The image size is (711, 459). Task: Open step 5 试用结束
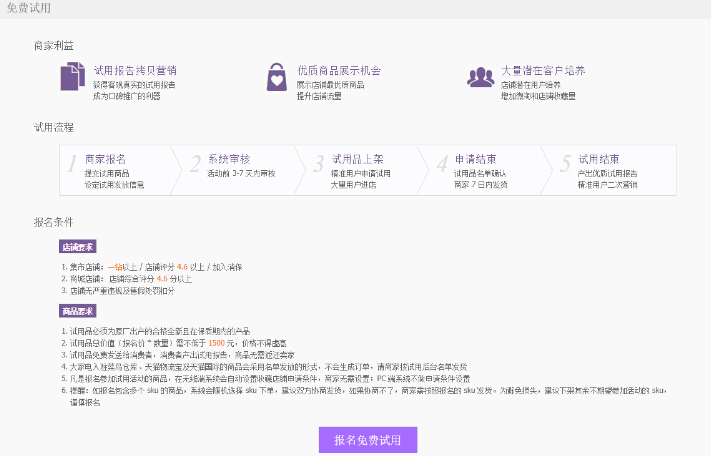pyautogui.click(x=598, y=159)
